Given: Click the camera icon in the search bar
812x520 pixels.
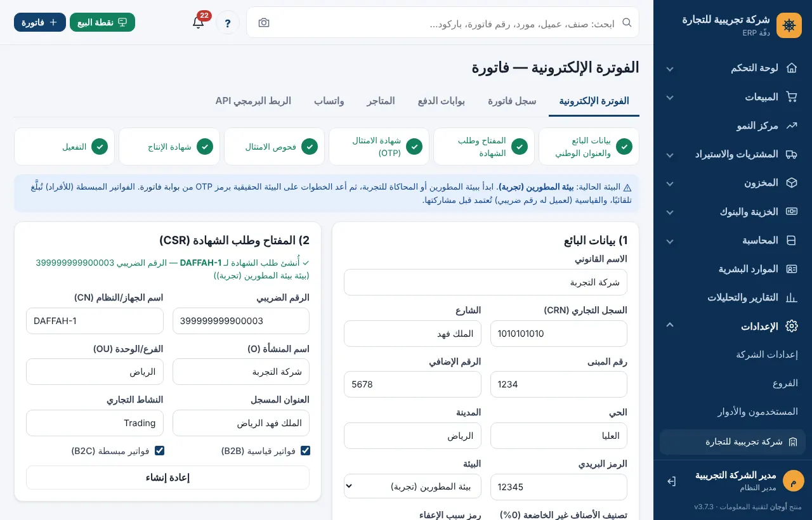Looking at the screenshot, I should pyautogui.click(x=264, y=23).
